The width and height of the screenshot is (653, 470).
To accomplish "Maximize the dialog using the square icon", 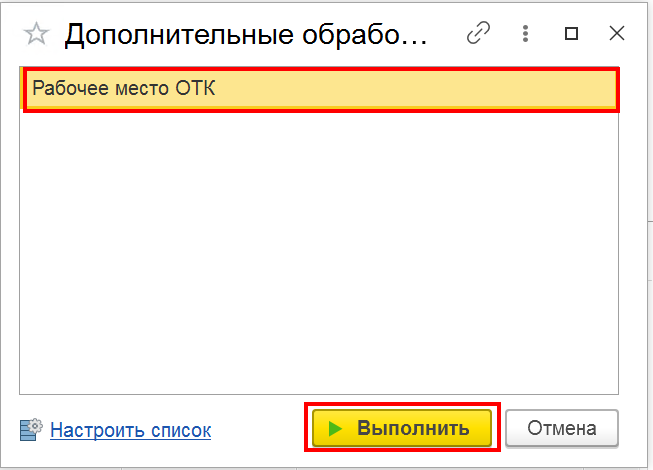I will [x=571, y=33].
